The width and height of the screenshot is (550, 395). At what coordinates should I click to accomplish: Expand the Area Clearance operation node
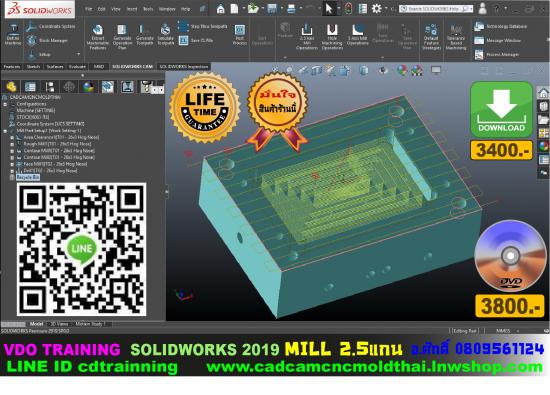[x=12, y=138]
